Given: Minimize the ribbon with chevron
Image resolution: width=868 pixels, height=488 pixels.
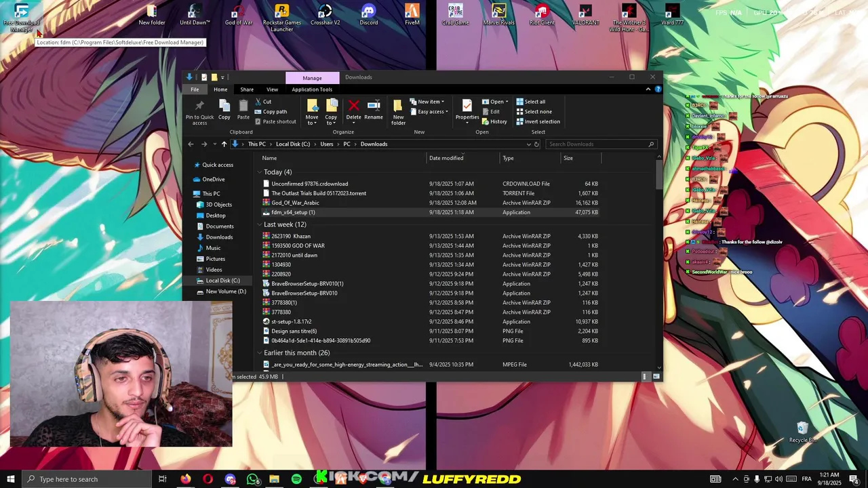Looking at the screenshot, I should [x=648, y=89].
